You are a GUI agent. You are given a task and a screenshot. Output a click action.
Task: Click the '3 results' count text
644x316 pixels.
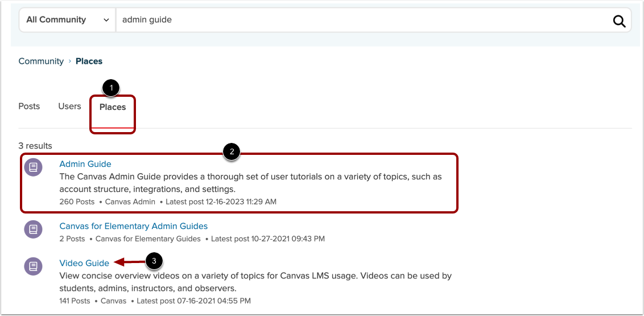click(x=35, y=146)
